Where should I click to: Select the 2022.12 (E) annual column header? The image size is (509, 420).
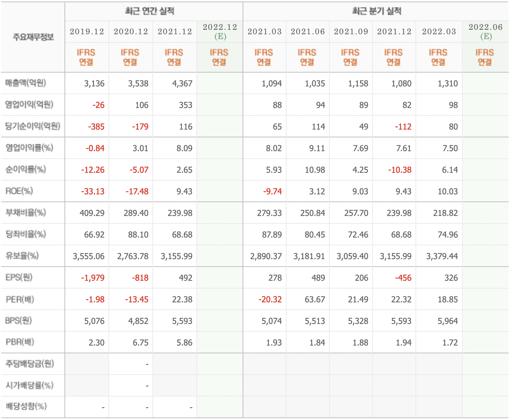(x=220, y=32)
